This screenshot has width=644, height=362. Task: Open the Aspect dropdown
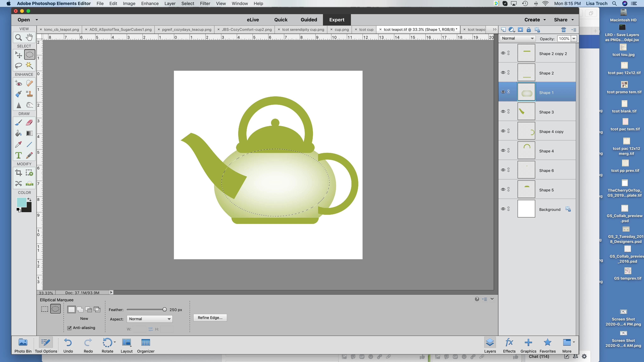coord(150,319)
